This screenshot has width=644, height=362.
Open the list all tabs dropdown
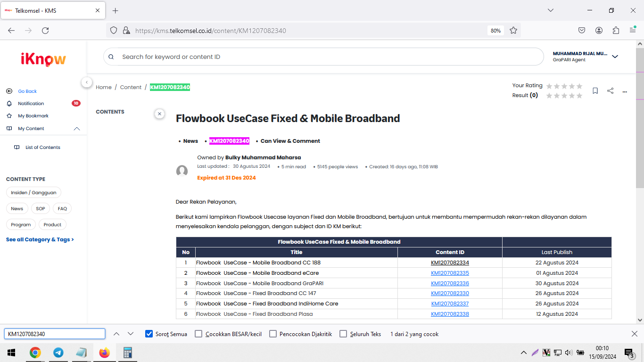(x=550, y=10)
